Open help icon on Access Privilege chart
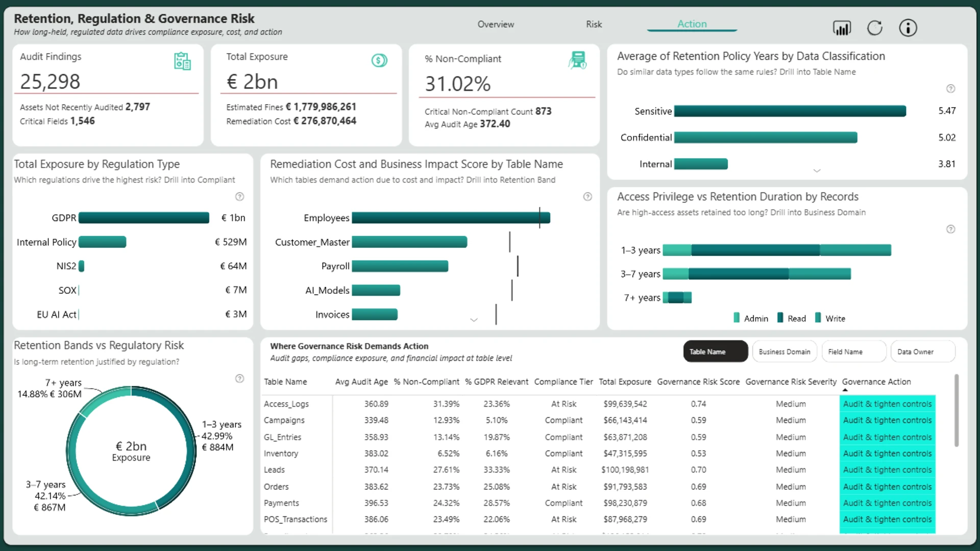Viewport: 980px width, 551px height. click(x=950, y=229)
